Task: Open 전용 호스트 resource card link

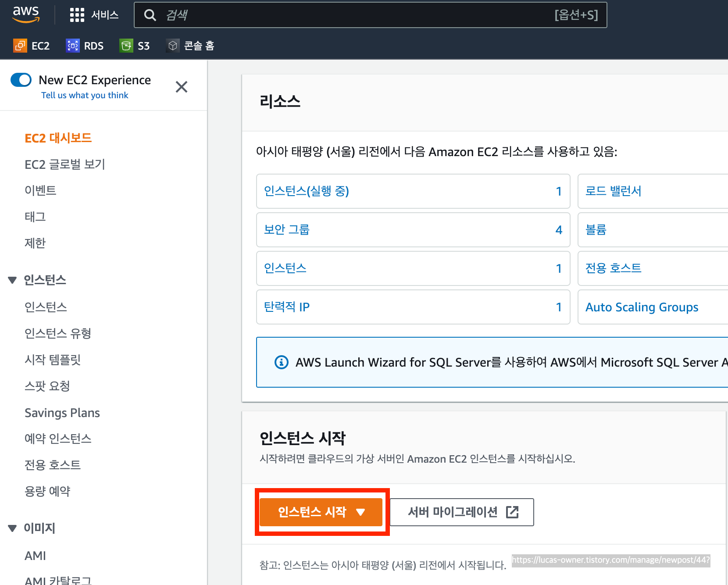Action: pos(614,268)
